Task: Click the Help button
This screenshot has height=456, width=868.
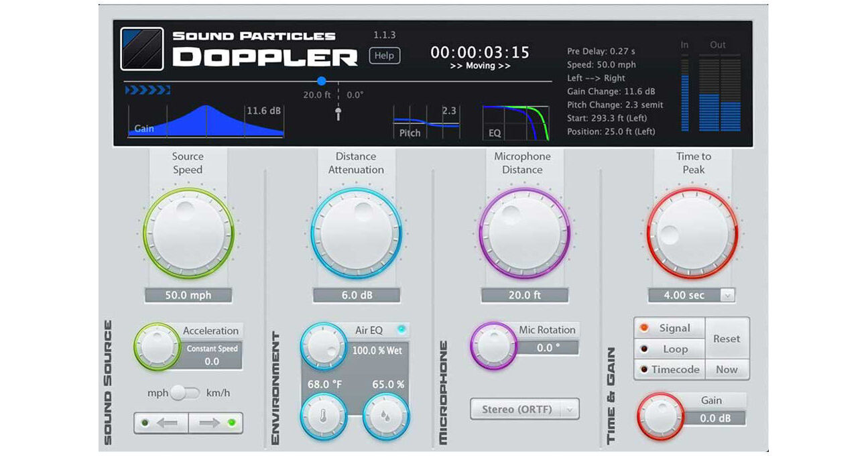Action: click(x=384, y=56)
